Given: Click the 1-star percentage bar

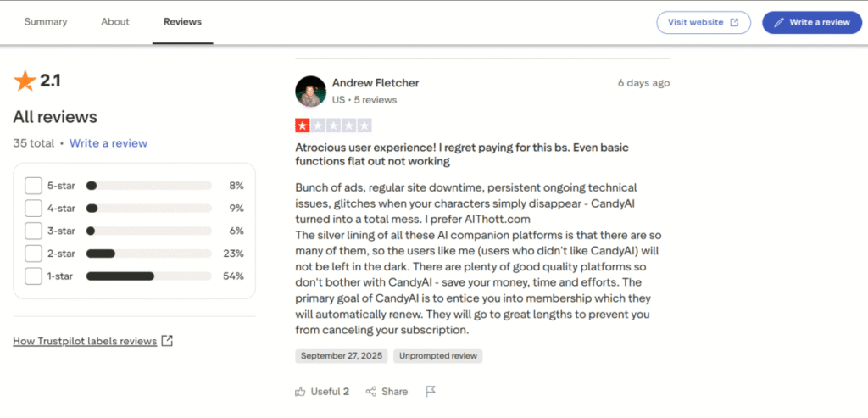Looking at the screenshot, I should [148, 276].
